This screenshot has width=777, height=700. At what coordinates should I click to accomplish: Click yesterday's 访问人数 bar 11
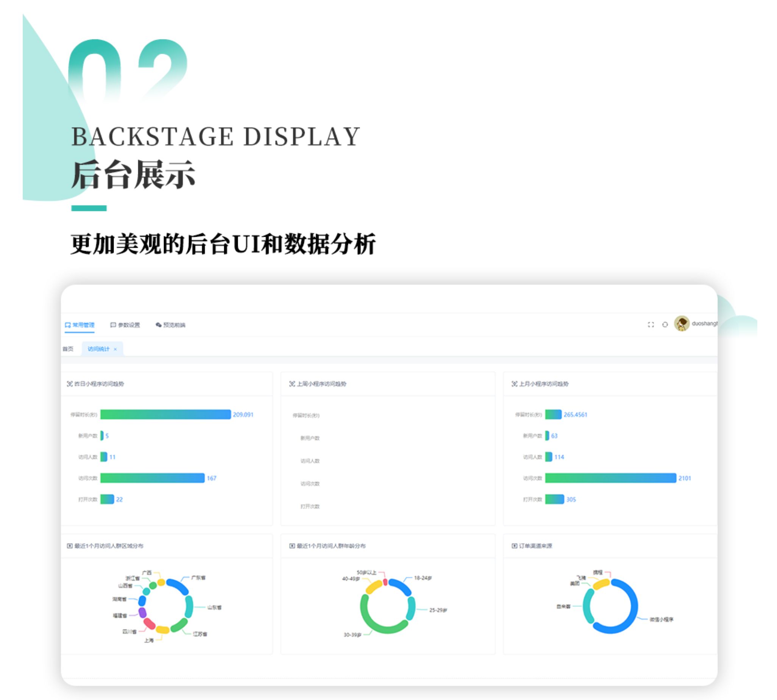(x=104, y=457)
